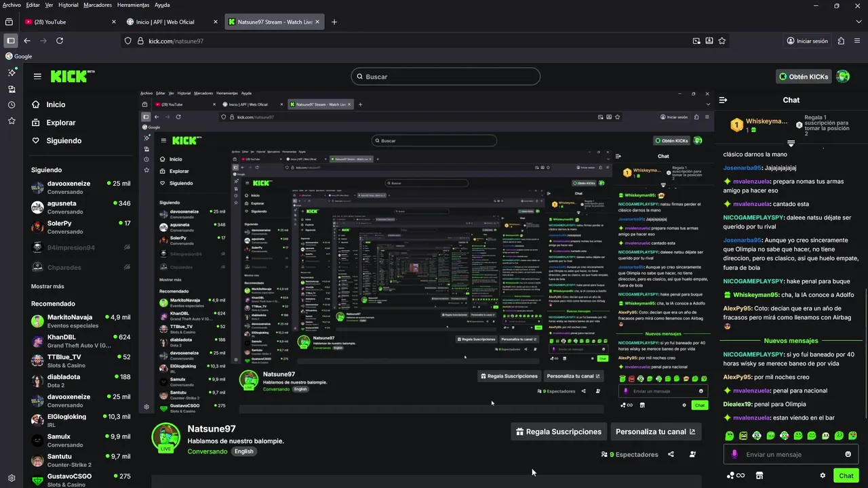868x488 pixels.
Task: Close the Natsune97 Stream tab
Action: (x=317, y=22)
